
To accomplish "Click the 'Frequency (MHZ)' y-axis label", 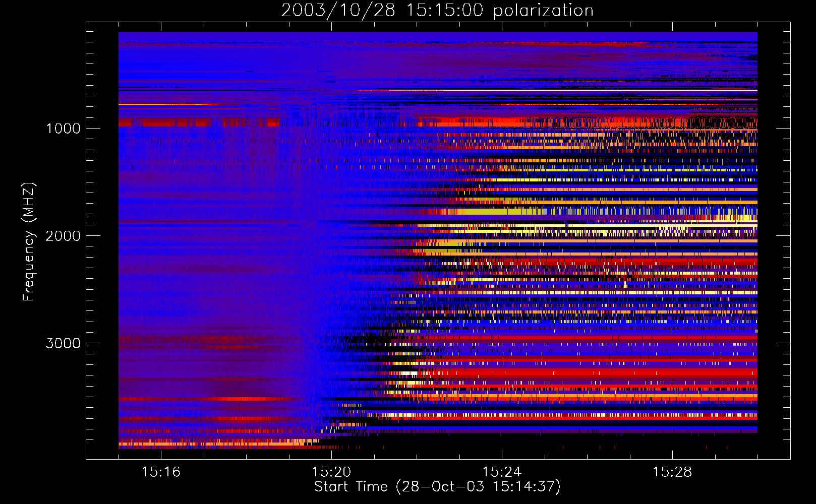I will tap(29, 242).
